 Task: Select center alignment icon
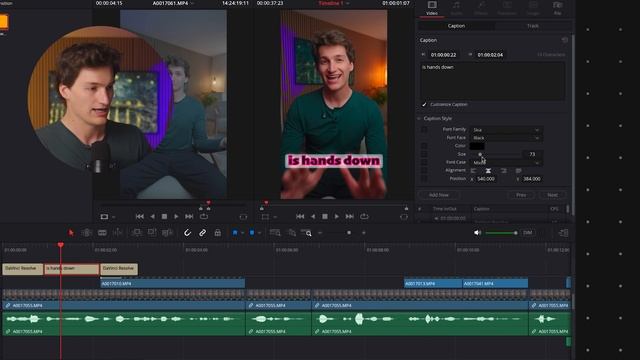(488, 171)
